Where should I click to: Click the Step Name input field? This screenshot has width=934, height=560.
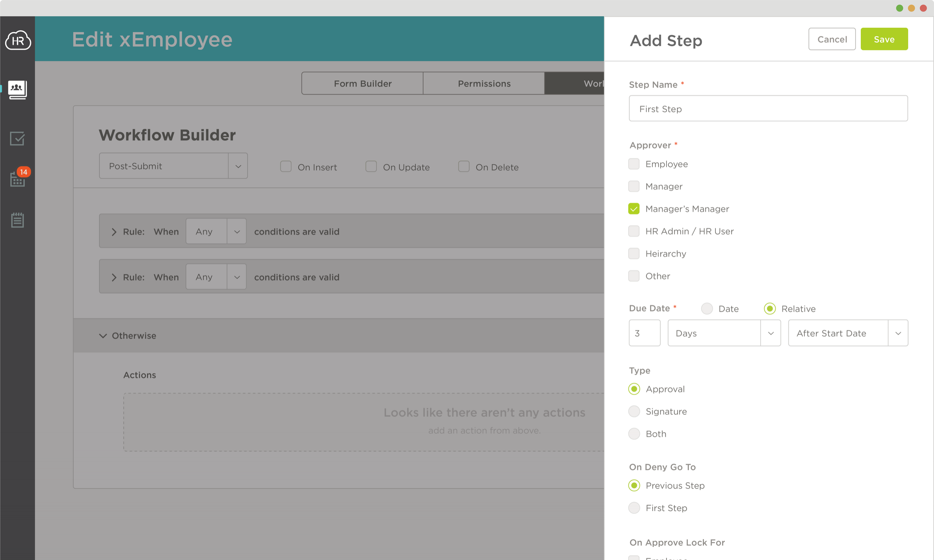(x=768, y=108)
